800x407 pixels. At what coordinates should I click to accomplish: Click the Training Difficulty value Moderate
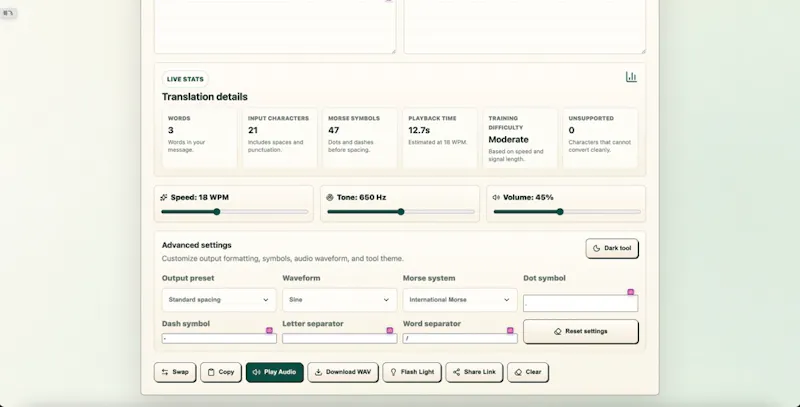click(509, 139)
